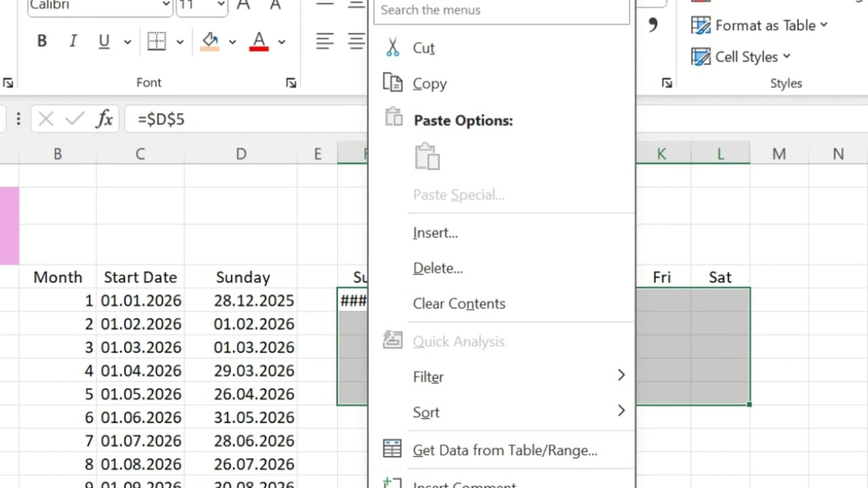Apply Underline formatting
Screen dimensions: 868x488
(x=104, y=41)
